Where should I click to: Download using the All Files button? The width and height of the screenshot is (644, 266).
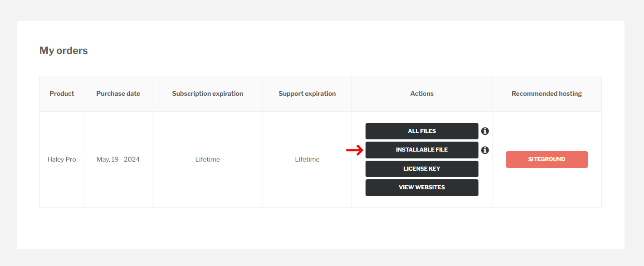pyautogui.click(x=422, y=131)
